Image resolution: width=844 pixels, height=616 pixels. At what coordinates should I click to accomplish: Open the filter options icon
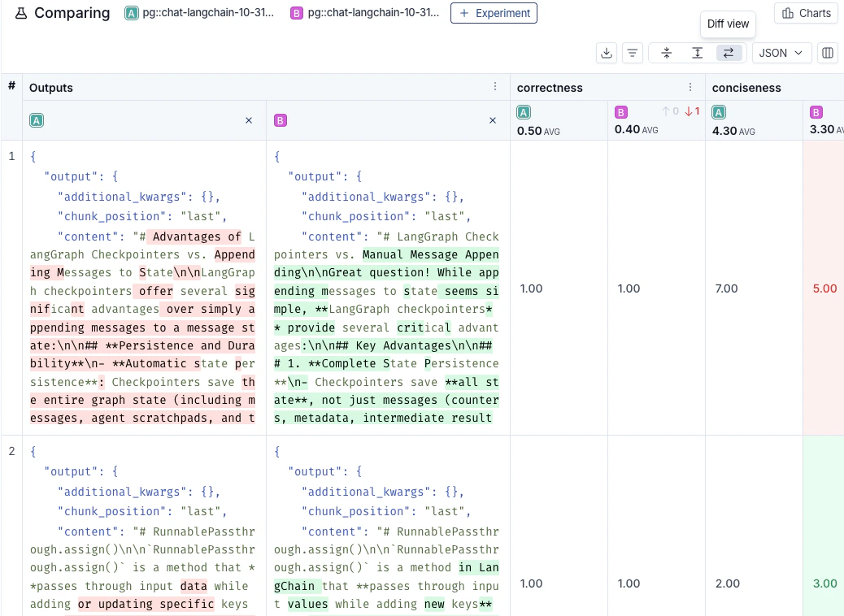click(x=632, y=53)
